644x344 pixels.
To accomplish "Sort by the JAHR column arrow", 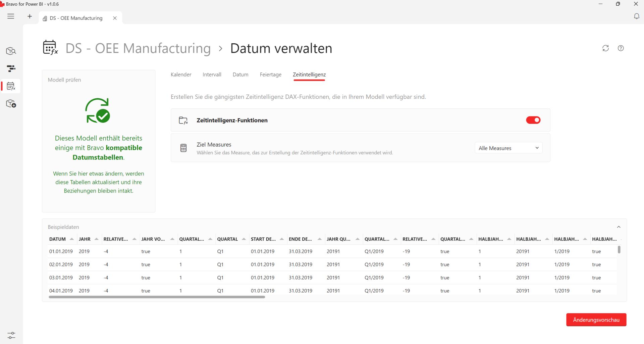I will (97, 239).
